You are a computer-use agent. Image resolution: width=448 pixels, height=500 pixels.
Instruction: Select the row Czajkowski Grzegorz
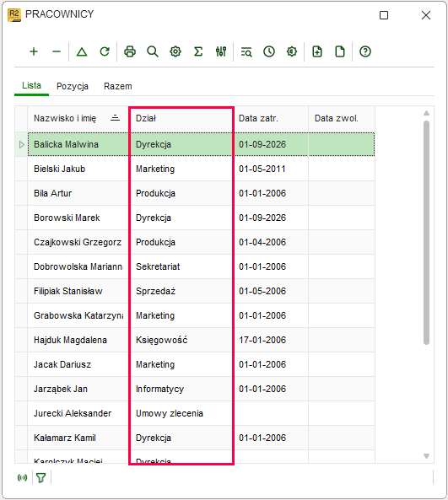(201, 242)
